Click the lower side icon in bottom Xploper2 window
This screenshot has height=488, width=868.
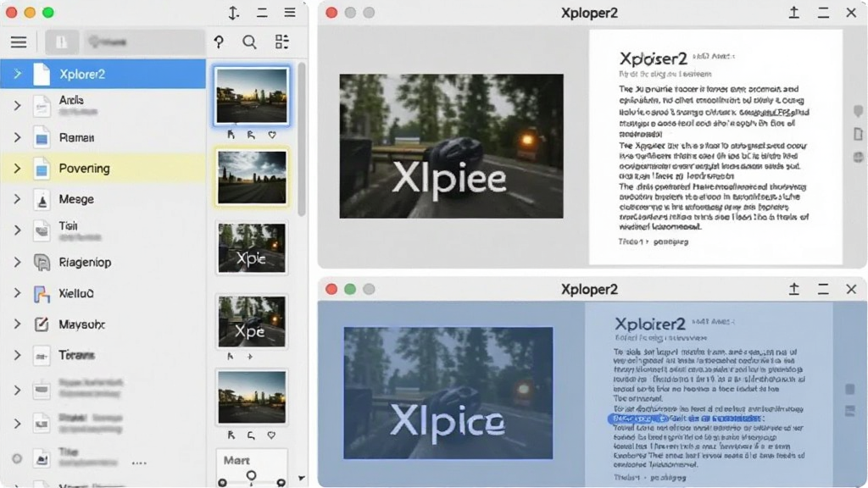pos(850,411)
